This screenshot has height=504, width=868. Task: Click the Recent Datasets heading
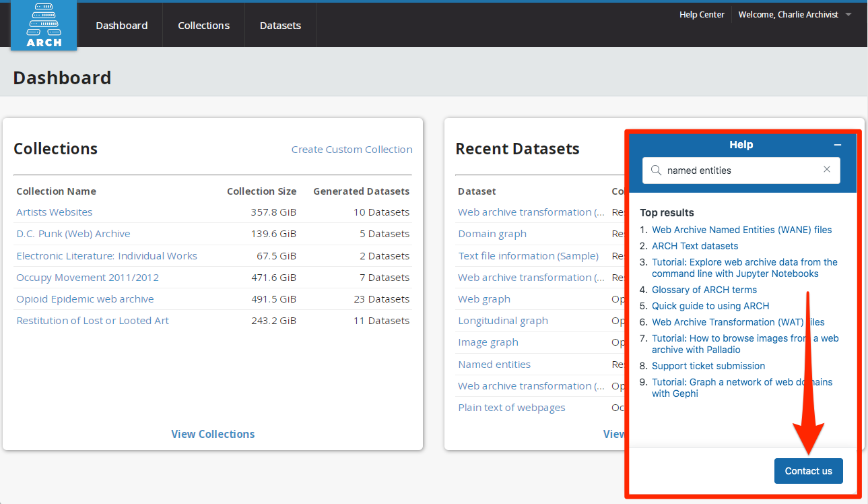click(x=517, y=149)
